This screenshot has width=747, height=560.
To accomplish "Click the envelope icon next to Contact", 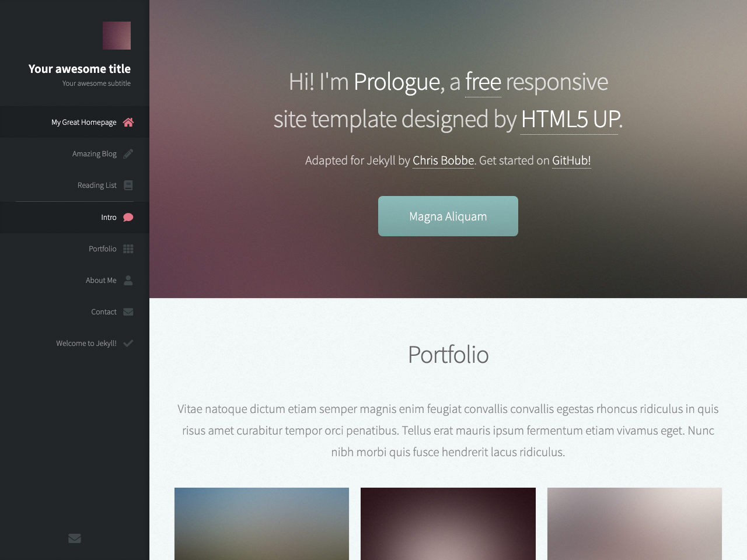I will pos(128,311).
